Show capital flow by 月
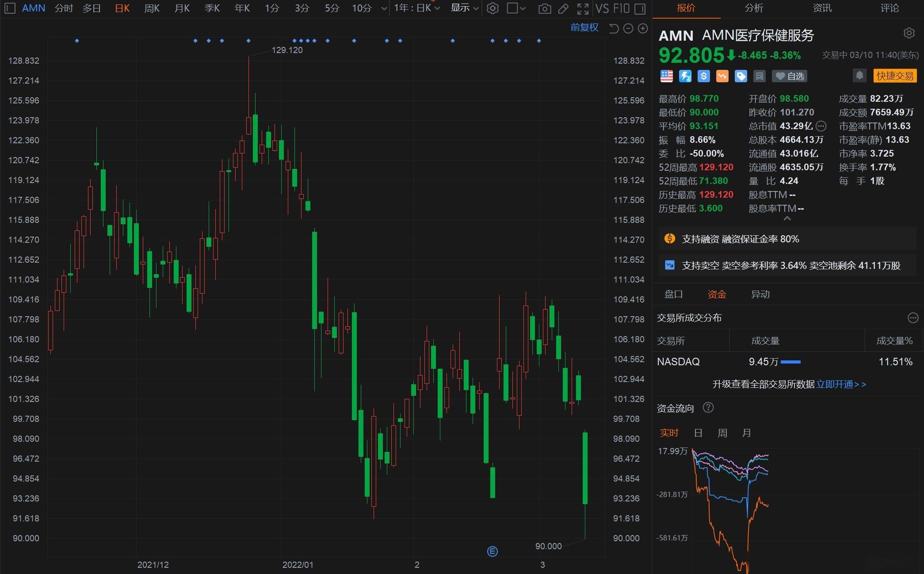 747,432
